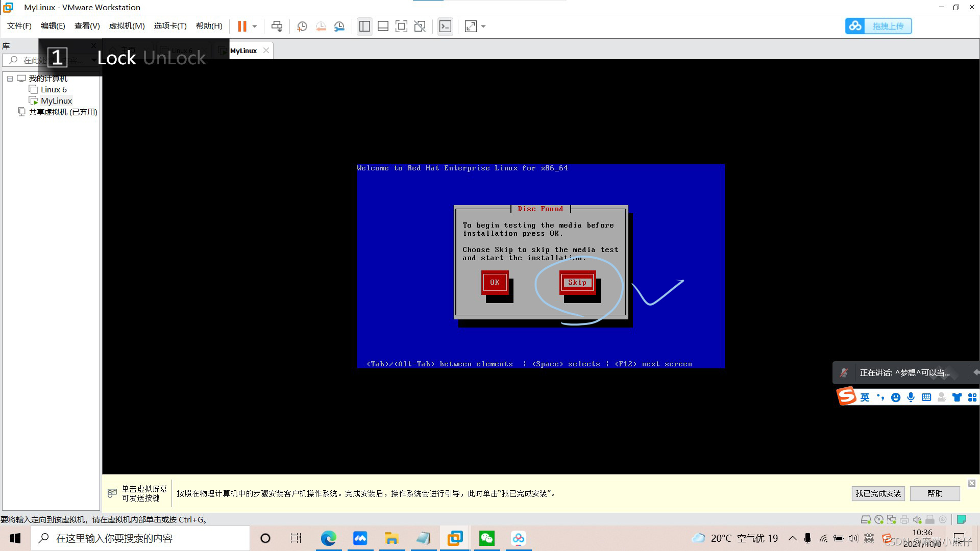Open the 虚拟机(M) menu
This screenshot has height=551, width=980.
click(x=127, y=26)
